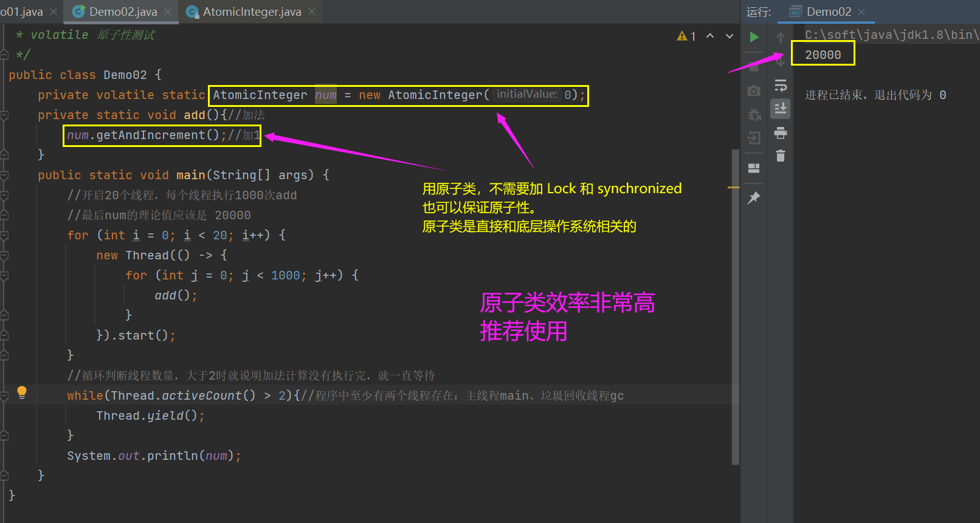Go to previous highlighted error with up chevron
This screenshot has width=980, height=523.
pyautogui.click(x=710, y=36)
